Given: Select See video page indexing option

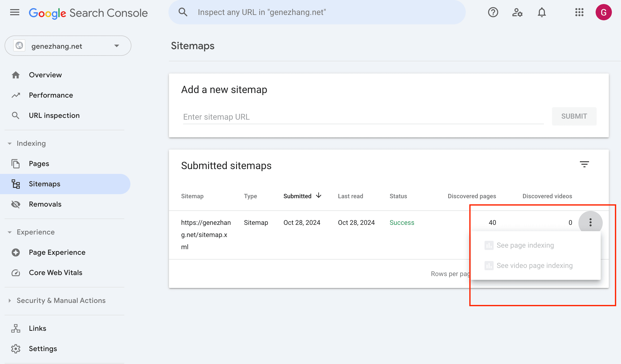Looking at the screenshot, I should [x=534, y=265].
